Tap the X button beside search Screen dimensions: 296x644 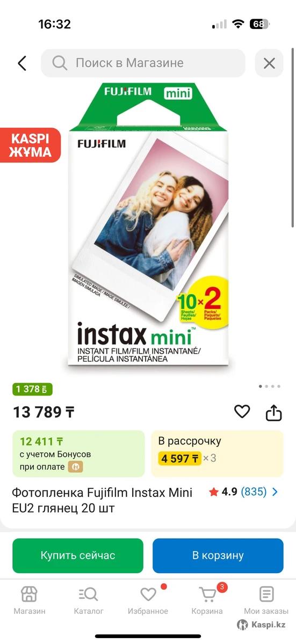pyautogui.click(x=269, y=63)
